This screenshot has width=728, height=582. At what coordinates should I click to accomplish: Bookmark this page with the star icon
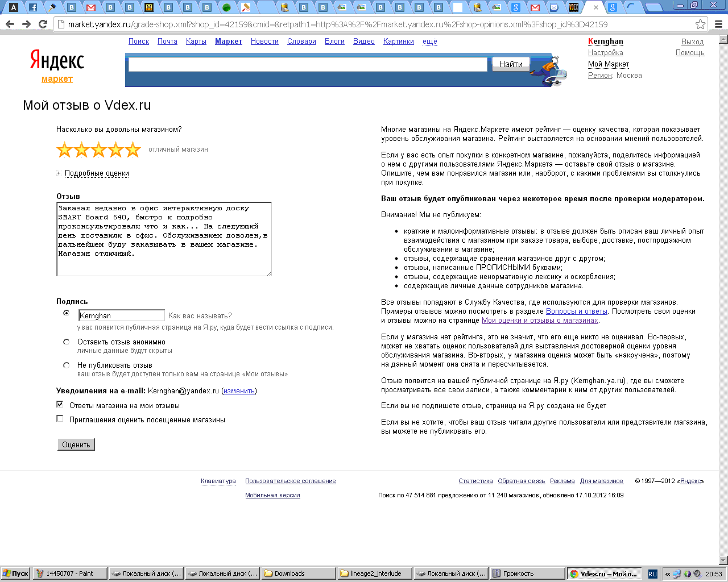(x=700, y=24)
